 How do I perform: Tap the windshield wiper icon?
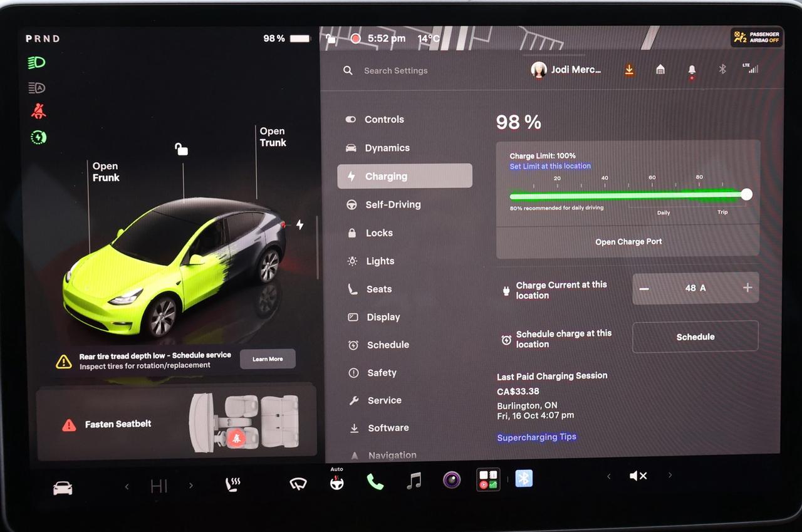(x=298, y=484)
